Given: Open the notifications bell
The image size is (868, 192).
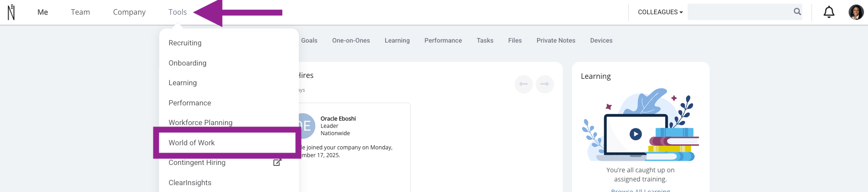Looking at the screenshot, I should tap(829, 12).
